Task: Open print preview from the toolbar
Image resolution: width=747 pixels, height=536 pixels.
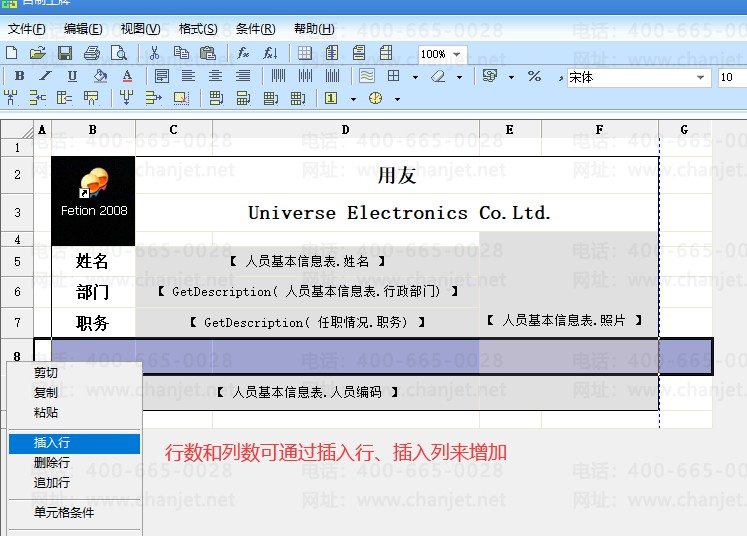Action: tap(119, 53)
